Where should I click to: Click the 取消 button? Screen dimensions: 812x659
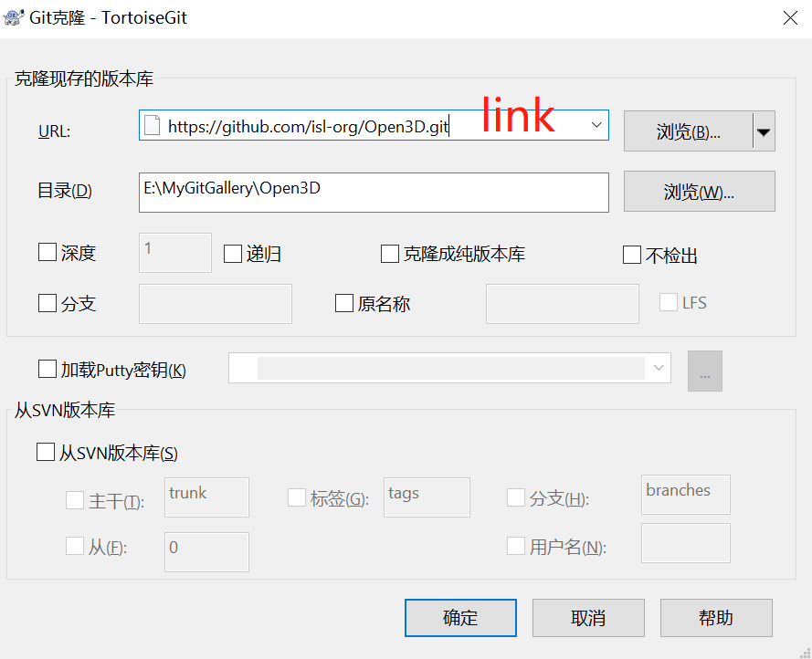(x=588, y=618)
